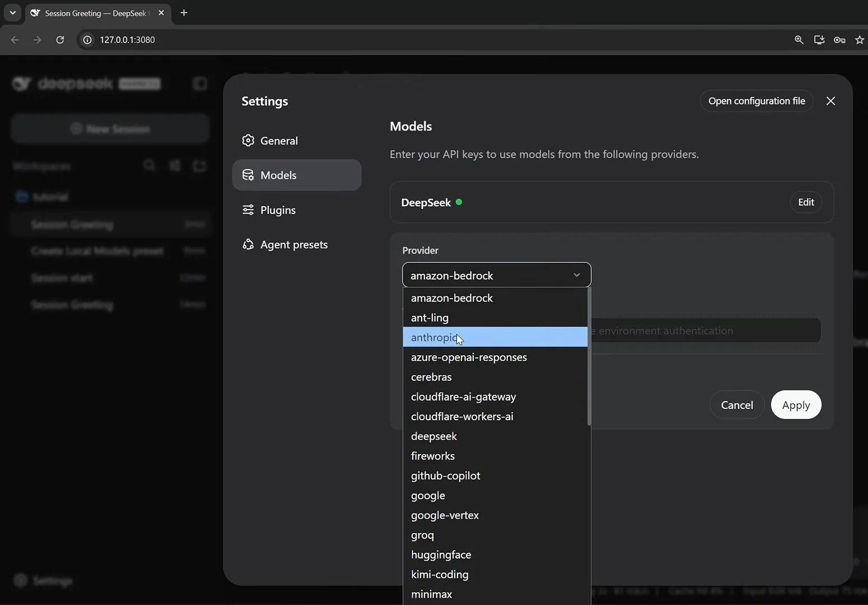The width and height of the screenshot is (868, 605).
Task: Select cerebras provider option
Action: (x=495, y=377)
